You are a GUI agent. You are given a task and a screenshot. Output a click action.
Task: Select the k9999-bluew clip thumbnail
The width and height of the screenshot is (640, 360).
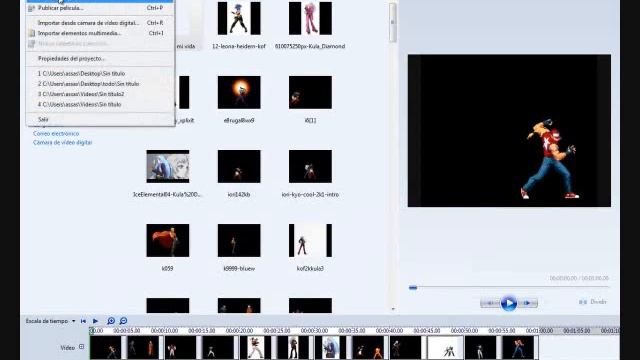coord(239,240)
